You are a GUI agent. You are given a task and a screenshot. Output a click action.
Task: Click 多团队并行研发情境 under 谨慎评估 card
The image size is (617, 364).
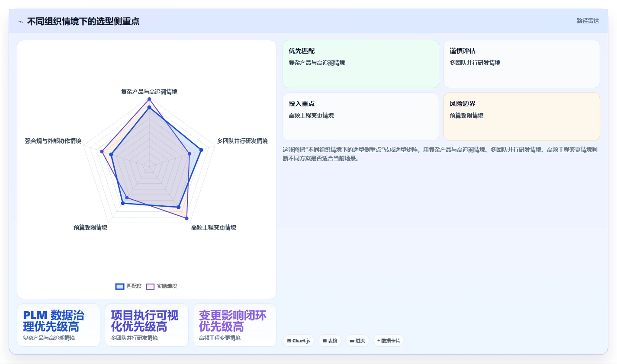(x=475, y=63)
